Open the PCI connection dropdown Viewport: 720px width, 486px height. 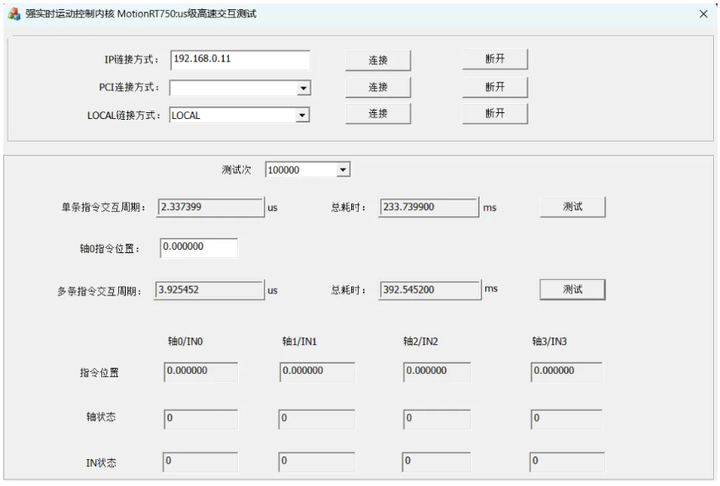pos(303,88)
